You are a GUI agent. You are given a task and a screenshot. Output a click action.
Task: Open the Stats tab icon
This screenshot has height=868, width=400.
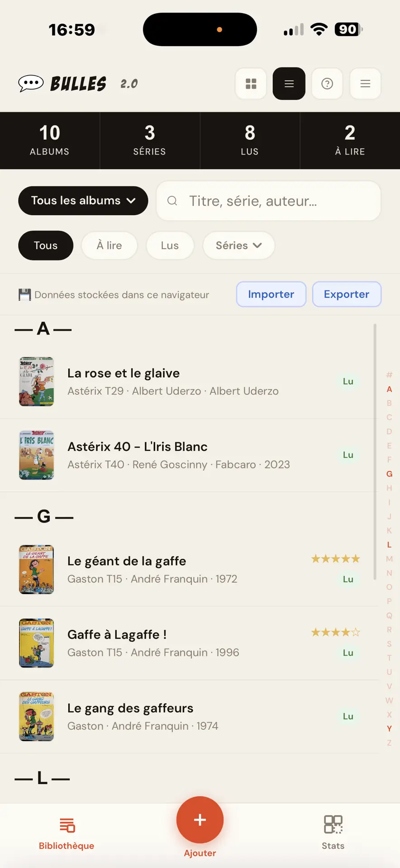click(333, 825)
